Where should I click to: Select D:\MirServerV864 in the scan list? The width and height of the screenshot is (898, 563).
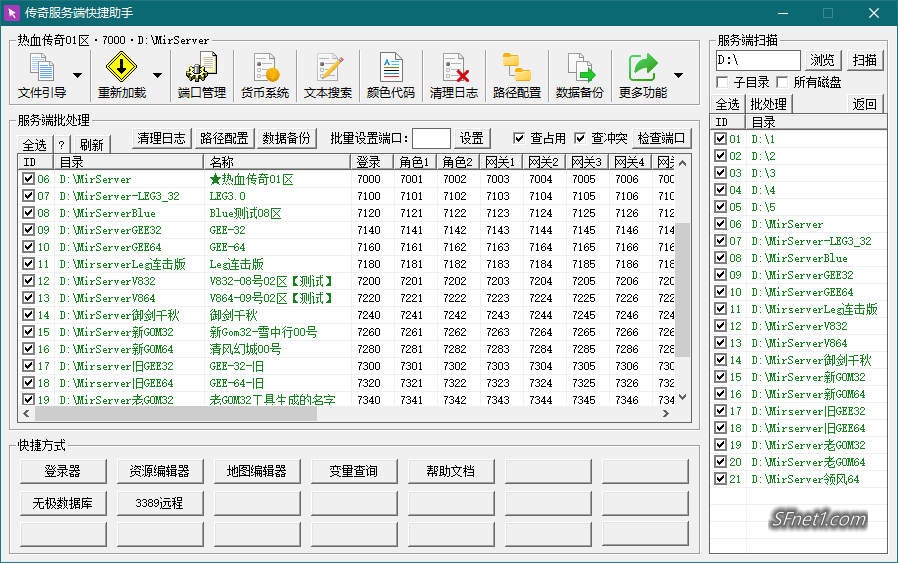pos(799,343)
